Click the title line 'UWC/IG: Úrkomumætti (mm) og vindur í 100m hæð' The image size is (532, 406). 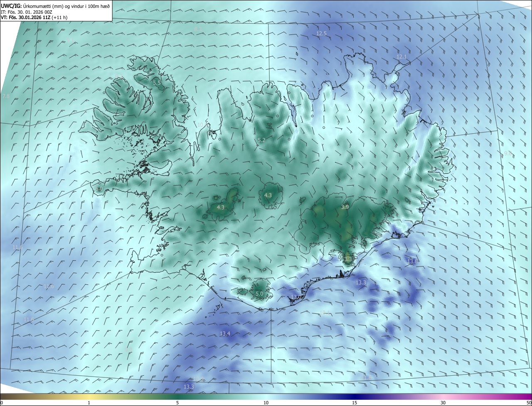[x=55, y=6]
